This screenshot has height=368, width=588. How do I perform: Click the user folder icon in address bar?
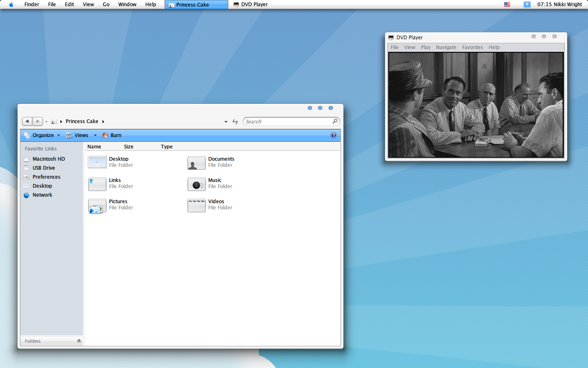tap(54, 122)
